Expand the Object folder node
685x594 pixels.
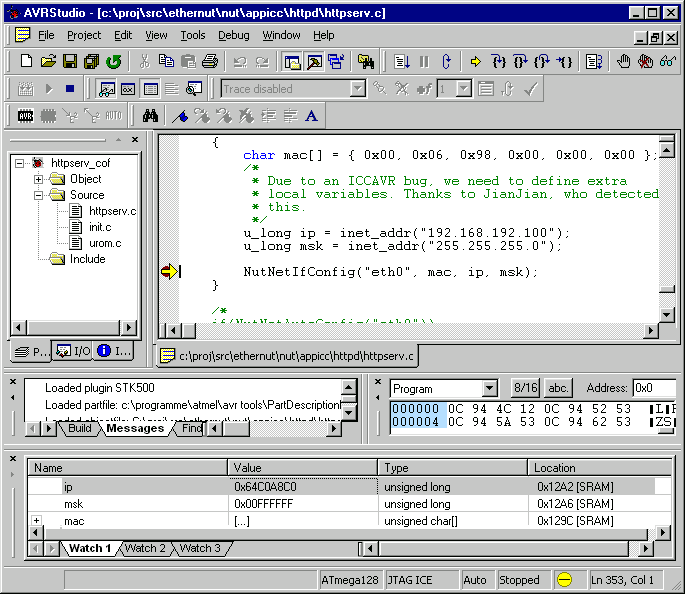click(x=38, y=179)
